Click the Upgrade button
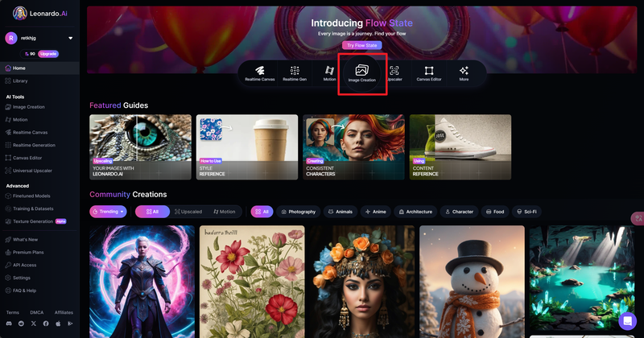This screenshot has width=644, height=338. (x=48, y=53)
